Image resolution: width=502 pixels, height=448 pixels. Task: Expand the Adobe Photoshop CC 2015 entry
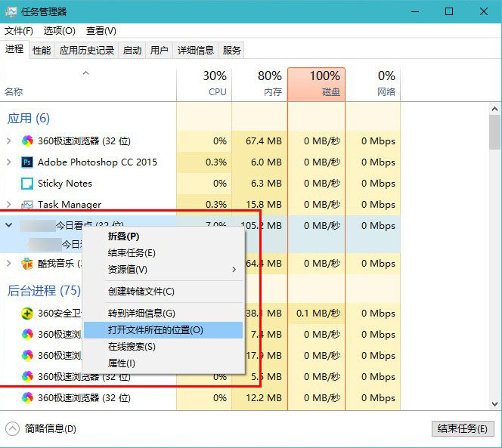(x=9, y=162)
